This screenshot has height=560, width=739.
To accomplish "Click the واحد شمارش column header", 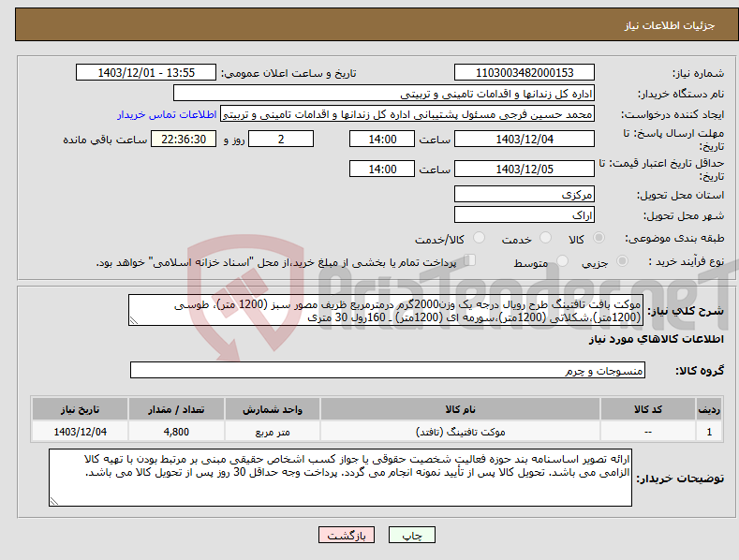I will pos(273,409).
